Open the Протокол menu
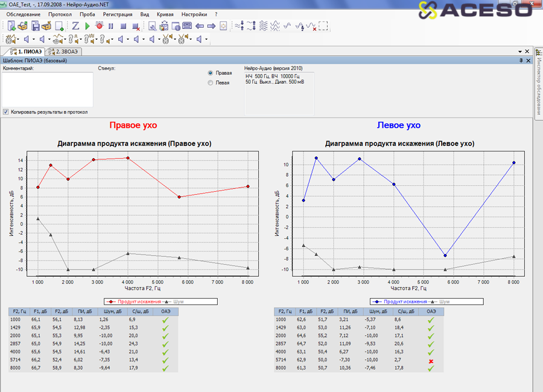543x392 pixels. click(60, 14)
